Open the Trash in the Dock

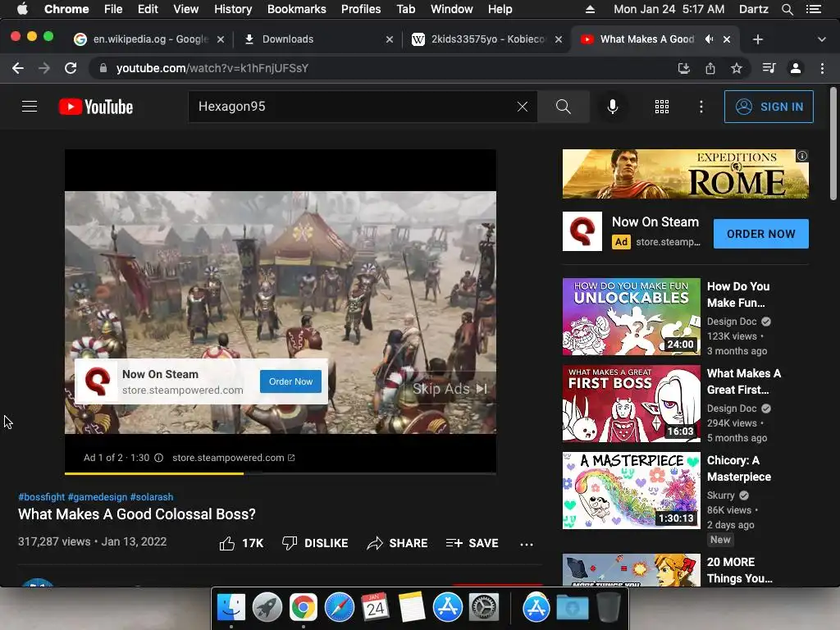pos(608,608)
